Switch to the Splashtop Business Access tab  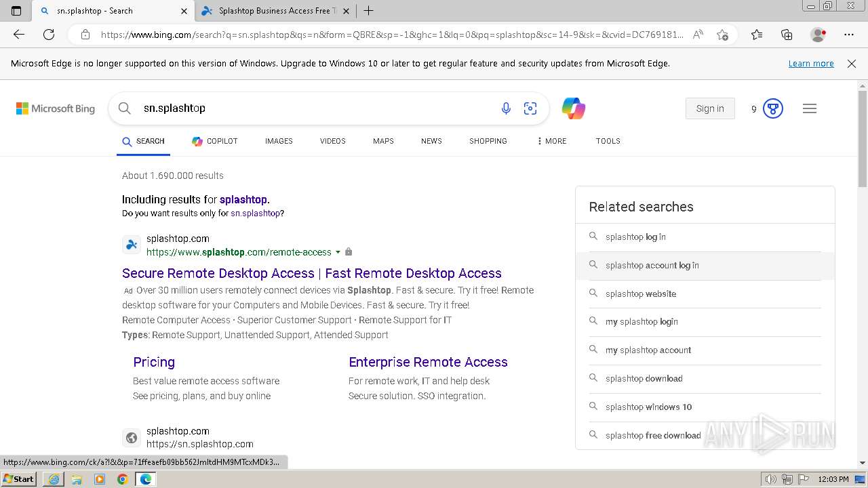pos(275,11)
